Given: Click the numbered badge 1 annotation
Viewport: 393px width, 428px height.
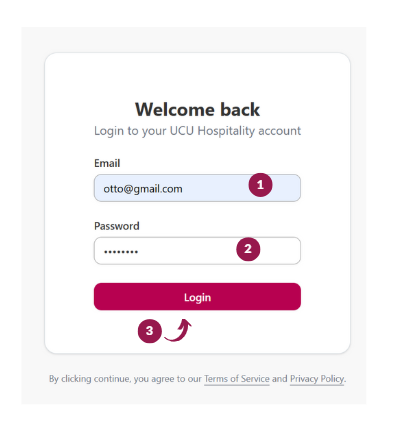Looking at the screenshot, I should pyautogui.click(x=260, y=185).
